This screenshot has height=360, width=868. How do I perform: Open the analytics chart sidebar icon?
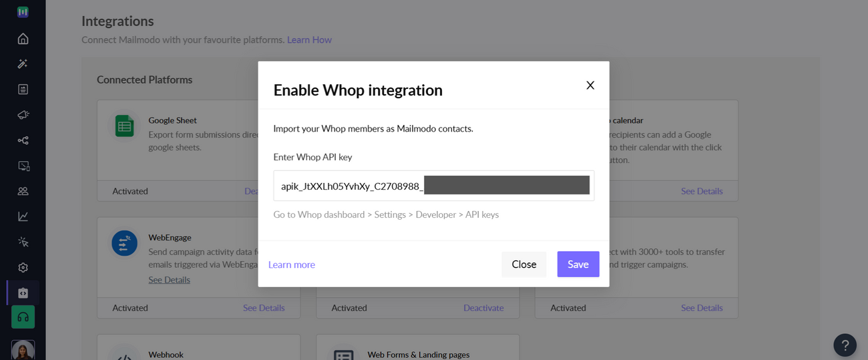coord(23,216)
